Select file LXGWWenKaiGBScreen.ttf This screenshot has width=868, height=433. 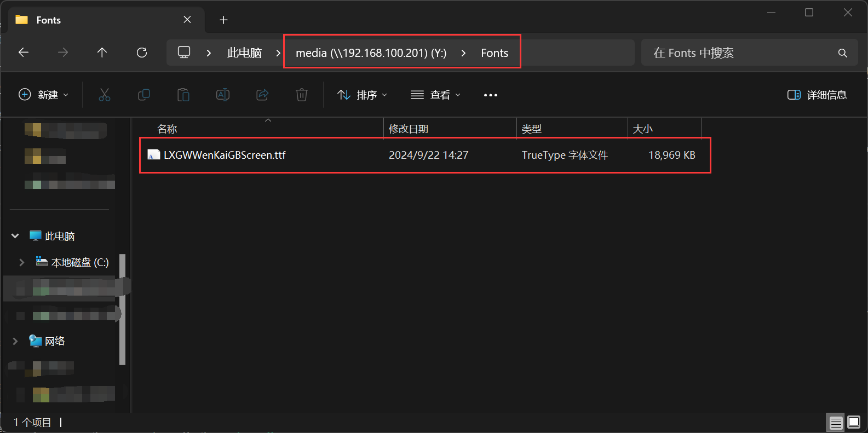click(x=225, y=155)
